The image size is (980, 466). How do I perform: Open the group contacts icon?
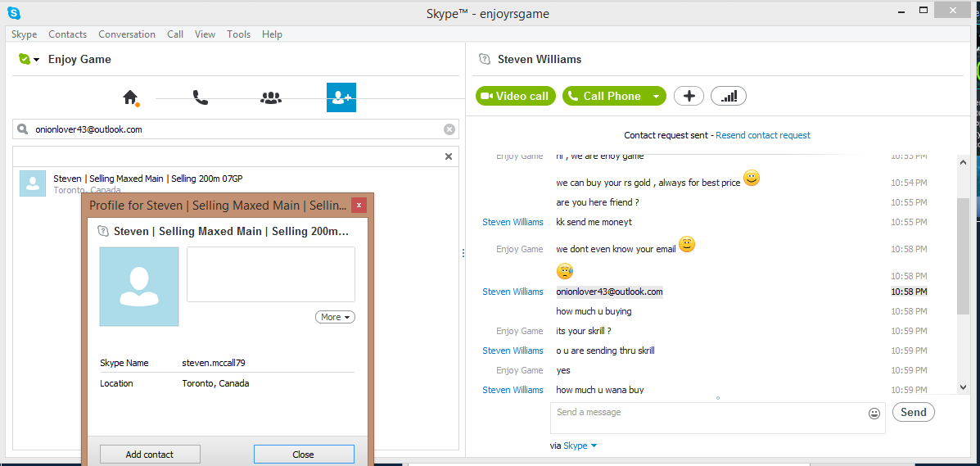click(x=271, y=97)
